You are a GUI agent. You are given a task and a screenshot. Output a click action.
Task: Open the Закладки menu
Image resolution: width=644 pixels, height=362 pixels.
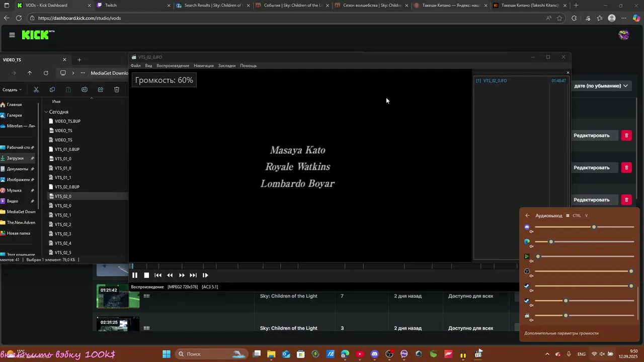pos(227,66)
